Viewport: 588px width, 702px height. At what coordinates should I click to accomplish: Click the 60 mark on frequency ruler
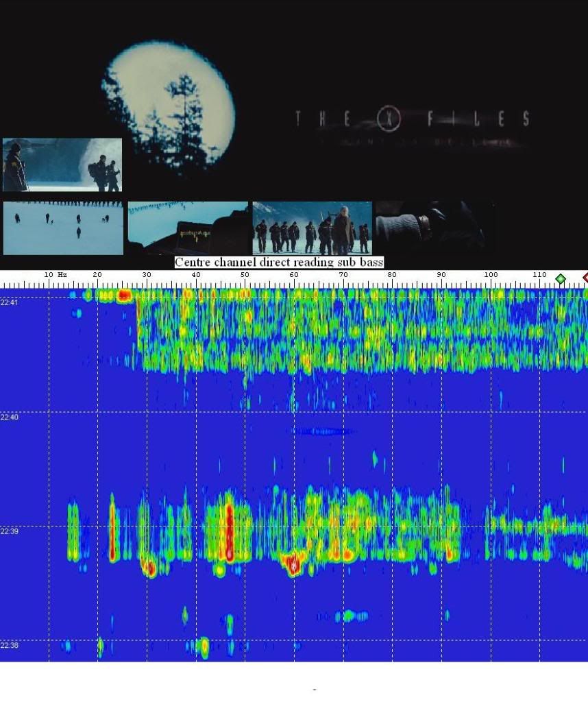(x=294, y=275)
